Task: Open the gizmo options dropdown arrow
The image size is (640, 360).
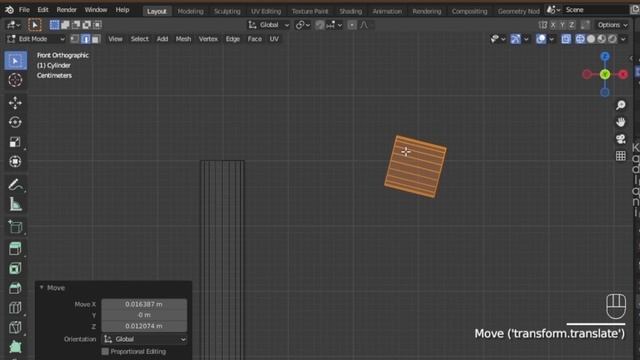Action: tap(526, 39)
